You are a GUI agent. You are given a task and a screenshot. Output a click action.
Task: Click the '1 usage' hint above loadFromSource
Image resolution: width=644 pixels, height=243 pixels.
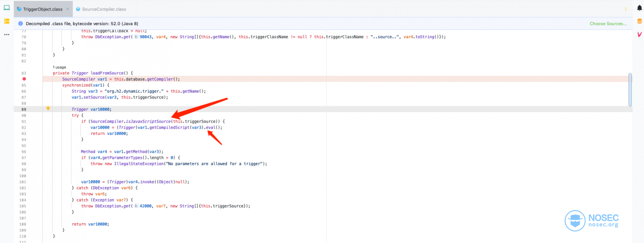60,67
